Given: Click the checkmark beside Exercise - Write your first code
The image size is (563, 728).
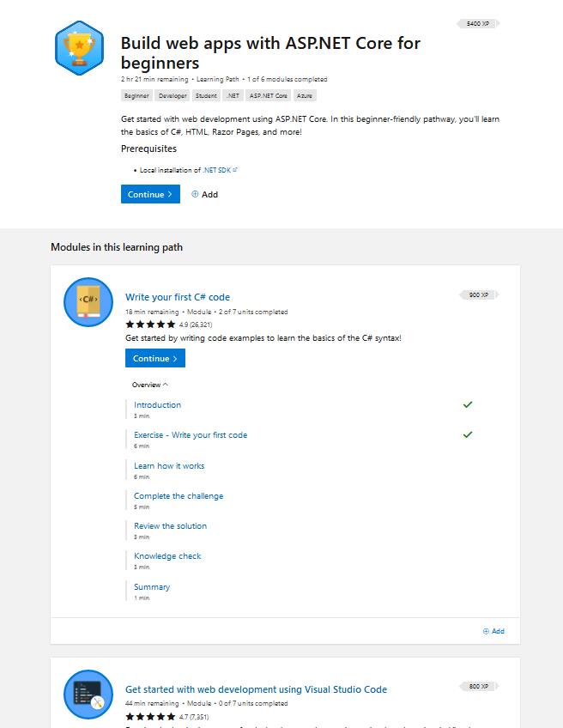Looking at the screenshot, I should tap(468, 434).
